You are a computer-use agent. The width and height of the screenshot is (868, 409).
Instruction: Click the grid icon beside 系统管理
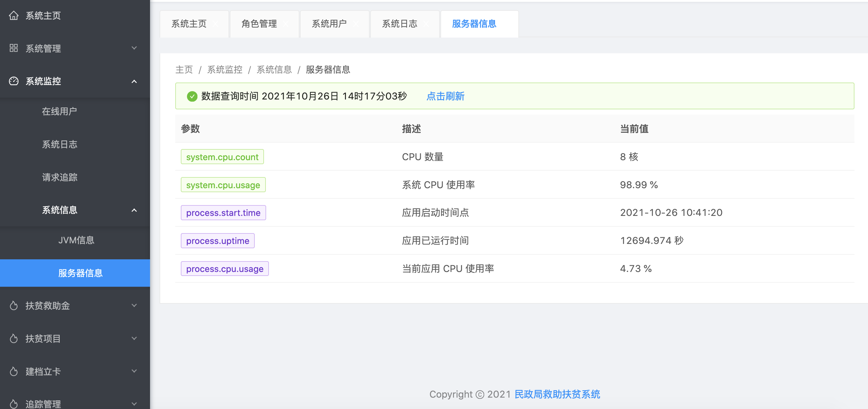pos(14,48)
